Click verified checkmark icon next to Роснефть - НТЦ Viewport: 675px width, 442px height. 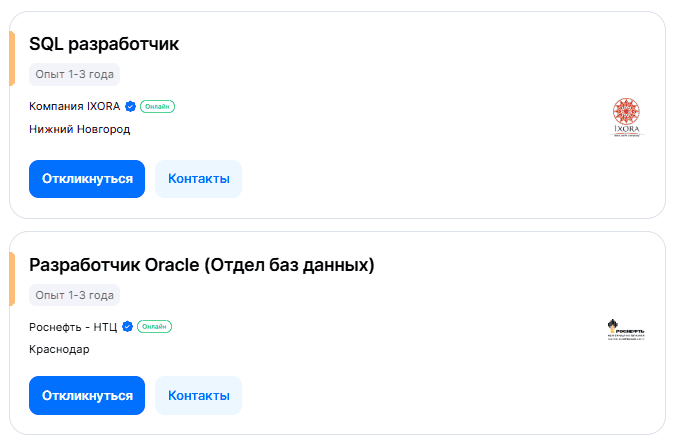tap(127, 326)
